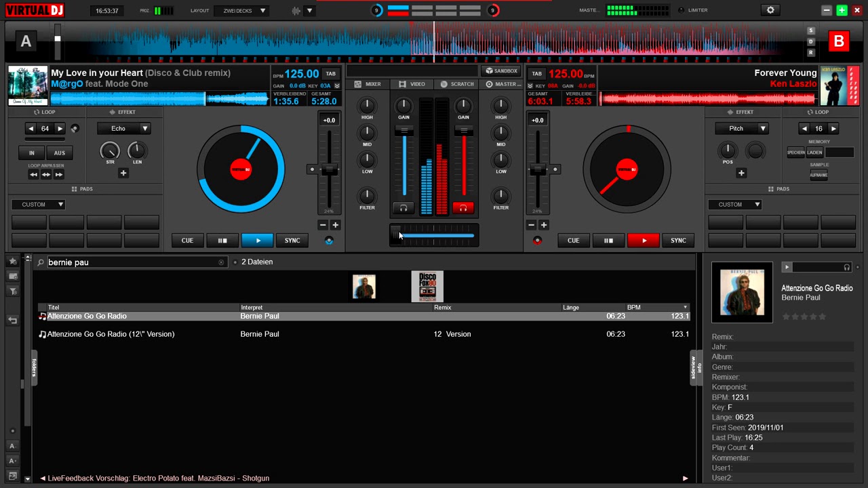Click the blue play button on deck A
The width and height of the screenshot is (868, 488).
click(258, 241)
